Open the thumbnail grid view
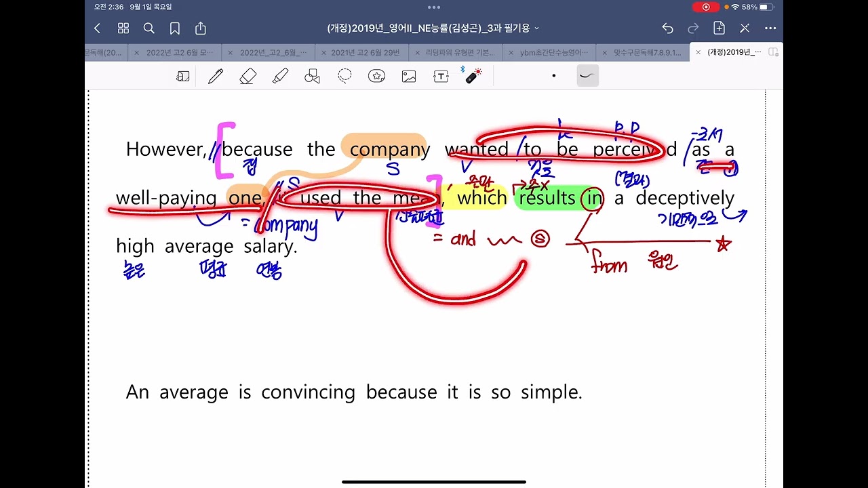Viewport: 868px width, 488px height. 123,28
